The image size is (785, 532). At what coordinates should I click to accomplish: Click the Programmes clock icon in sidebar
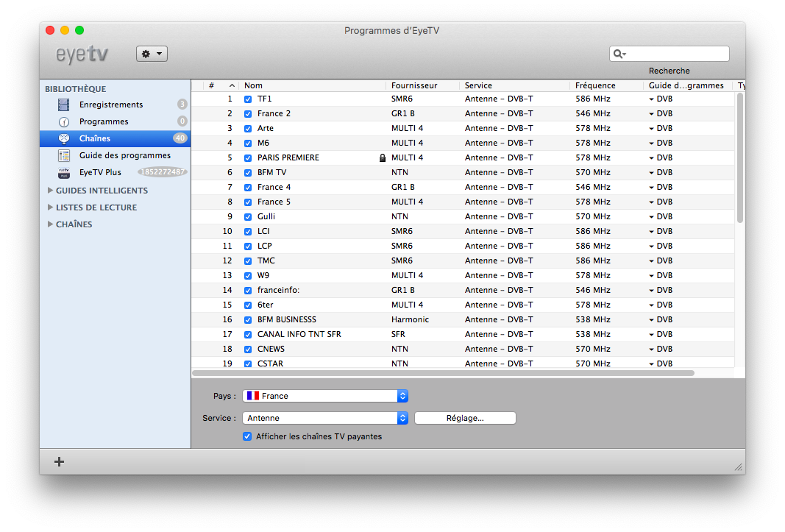coord(64,121)
